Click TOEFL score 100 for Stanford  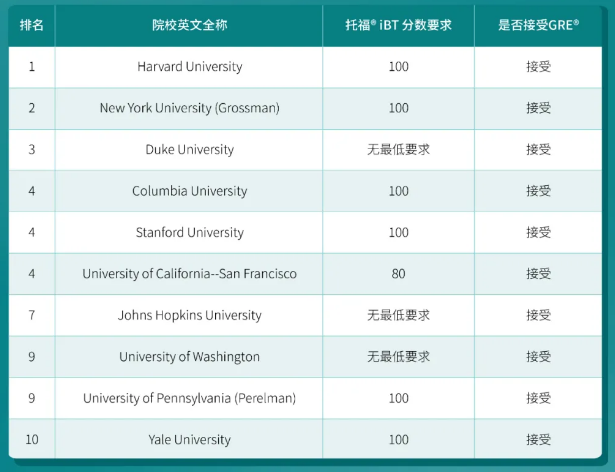point(398,232)
